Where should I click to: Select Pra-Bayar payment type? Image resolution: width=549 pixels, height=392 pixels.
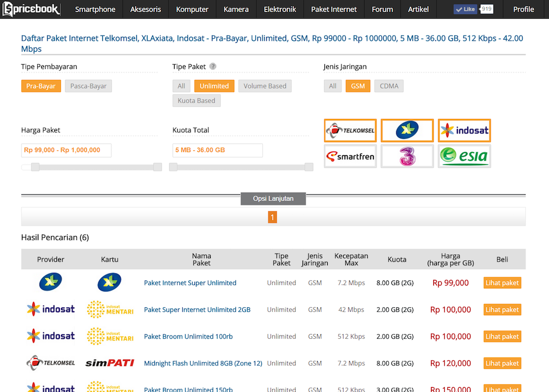point(41,86)
